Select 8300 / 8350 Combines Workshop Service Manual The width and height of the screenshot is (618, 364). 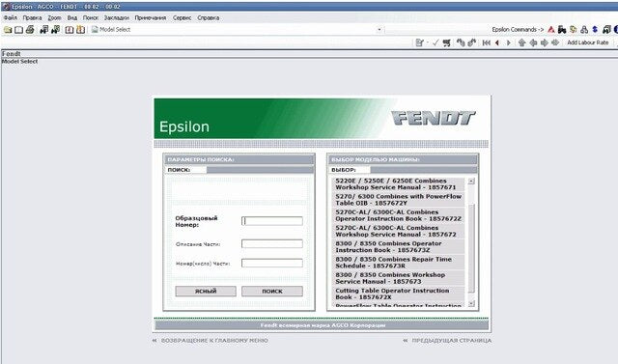point(399,278)
